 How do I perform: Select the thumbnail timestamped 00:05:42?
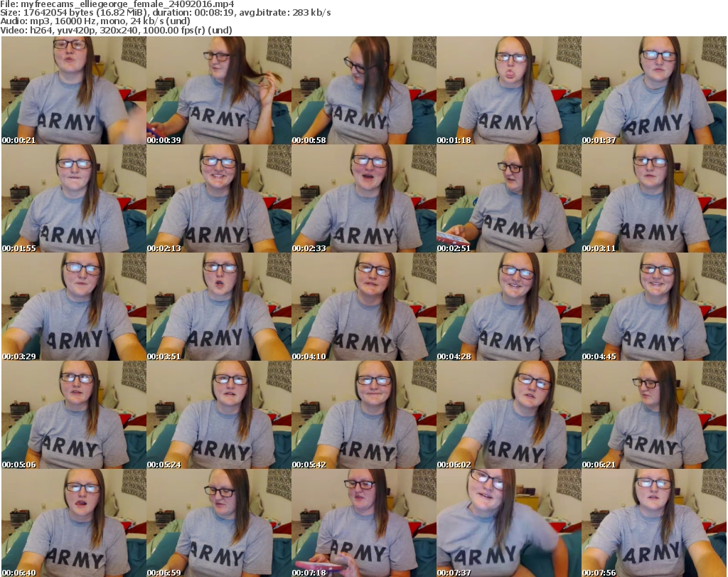pos(364,414)
